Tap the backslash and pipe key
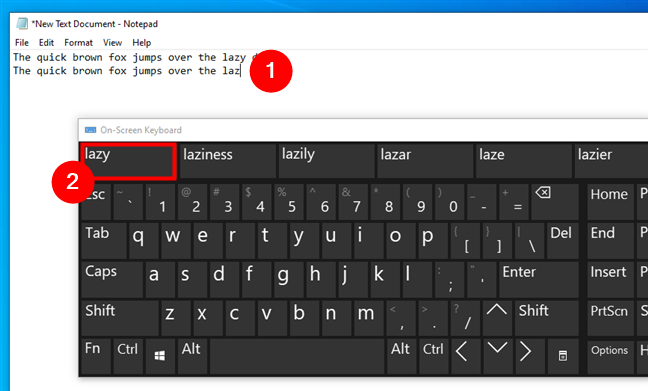The width and height of the screenshot is (648, 391). click(x=529, y=241)
